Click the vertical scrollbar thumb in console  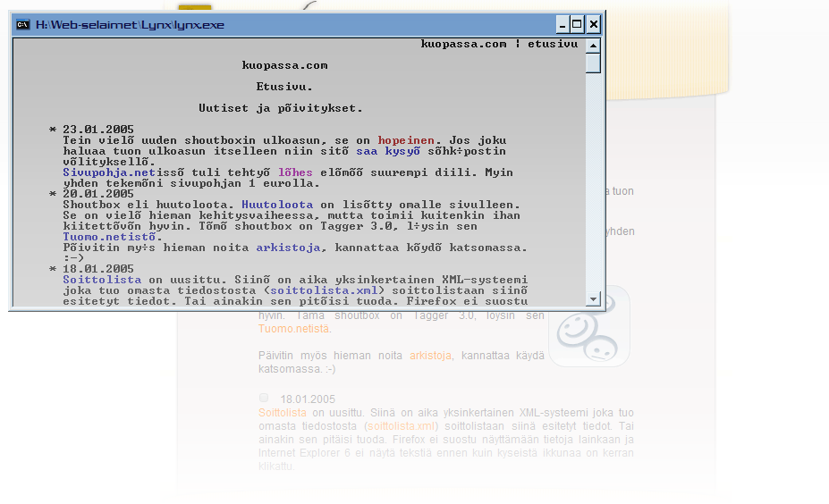tap(593, 63)
